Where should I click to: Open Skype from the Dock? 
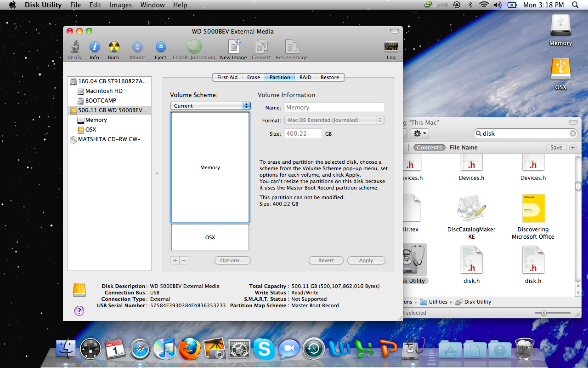pos(264,349)
